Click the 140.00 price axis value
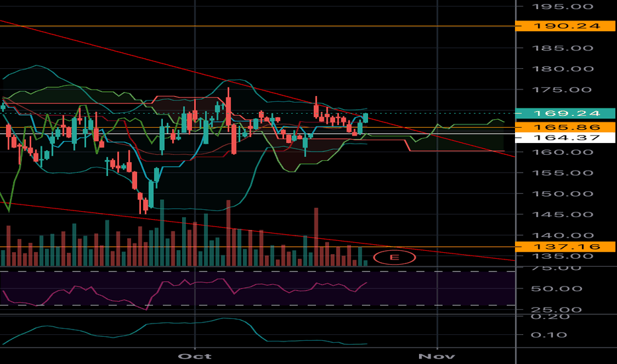The image size is (617, 364). 562,236
